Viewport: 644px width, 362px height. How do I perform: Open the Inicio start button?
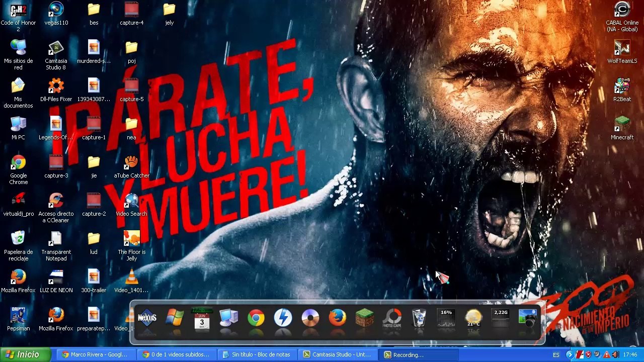point(25,354)
